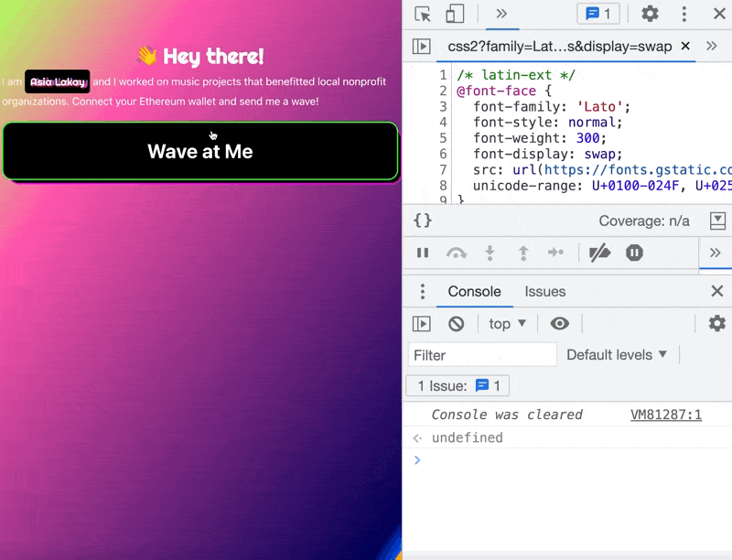Toggle deactivate breakpoints
Viewport: 732px width, 560px height.
pyautogui.click(x=599, y=253)
